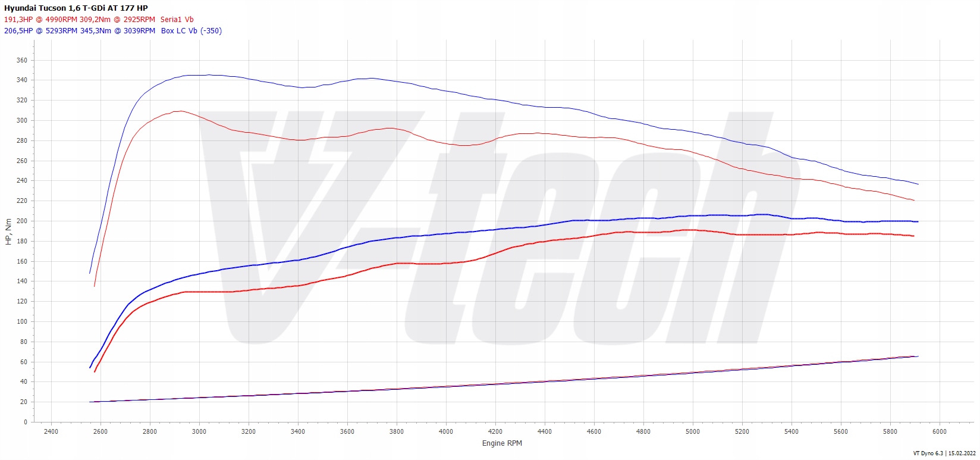Click the 'Engine RPM' axis title
The image size is (980, 460).
click(502, 443)
